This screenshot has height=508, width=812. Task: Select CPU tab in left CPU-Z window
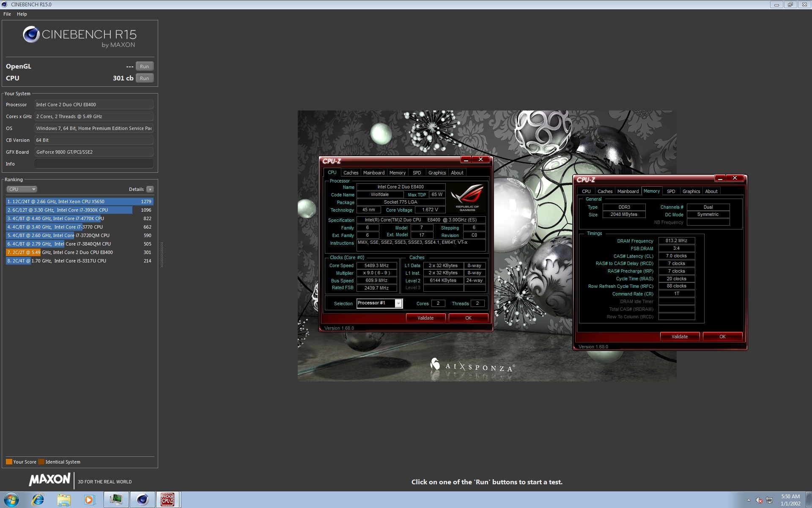click(332, 172)
